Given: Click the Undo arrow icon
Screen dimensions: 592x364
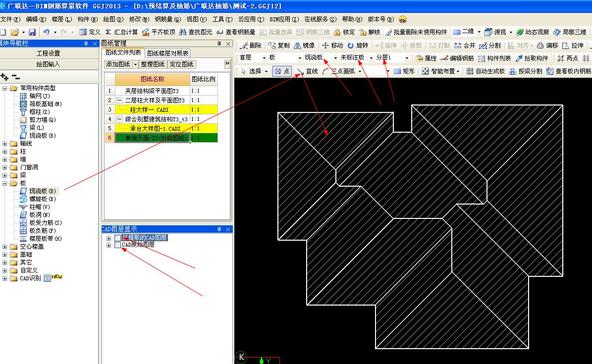Looking at the screenshot, I should (47, 32).
